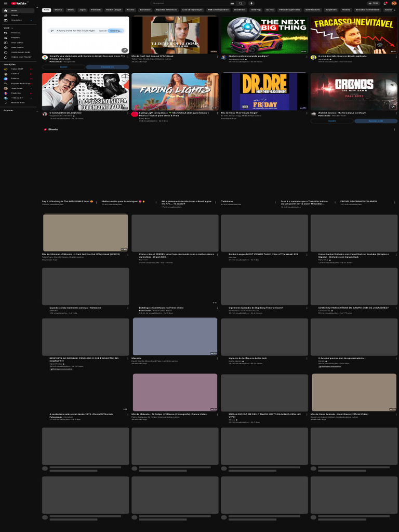Image resolution: width=399 pixels, height=532 pixels.
Task: Open Shorts in the sidebar
Action: click(x=15, y=15)
